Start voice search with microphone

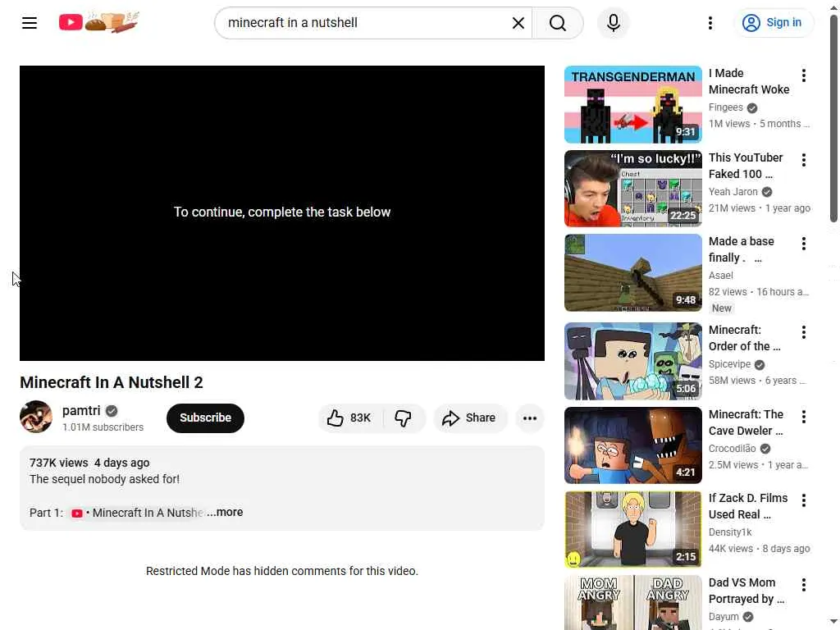(x=614, y=23)
